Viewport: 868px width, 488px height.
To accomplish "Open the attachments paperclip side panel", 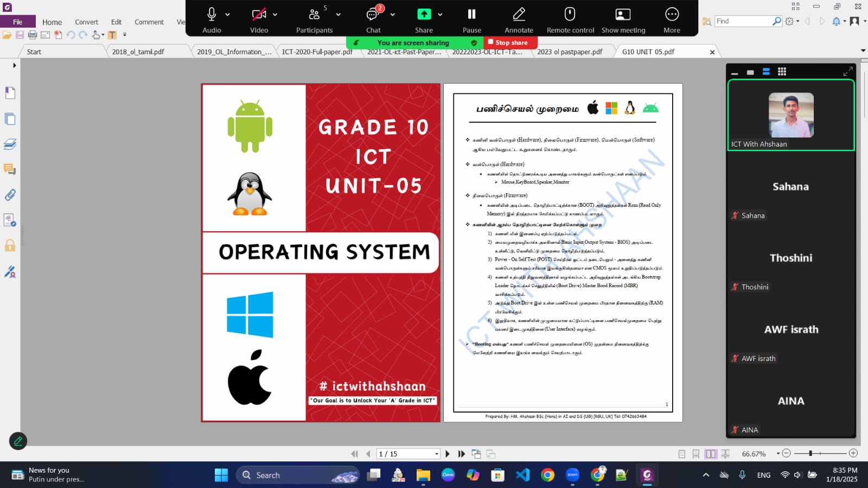I will (10, 195).
